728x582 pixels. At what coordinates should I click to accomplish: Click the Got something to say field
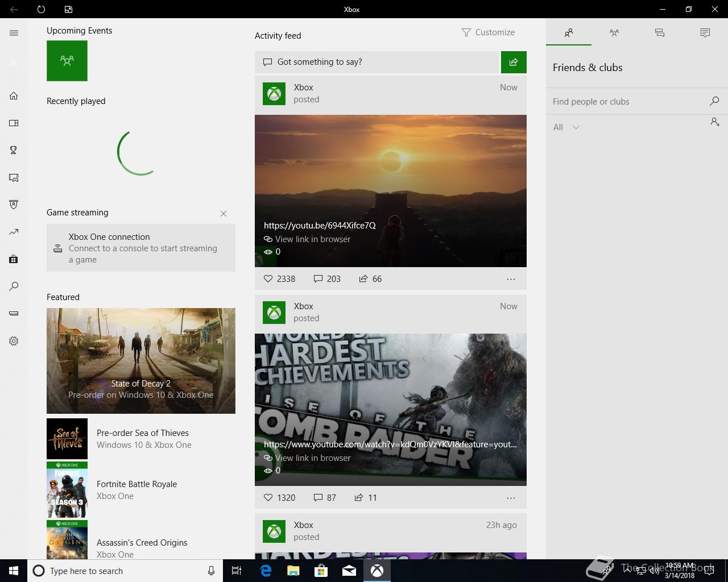pos(377,62)
